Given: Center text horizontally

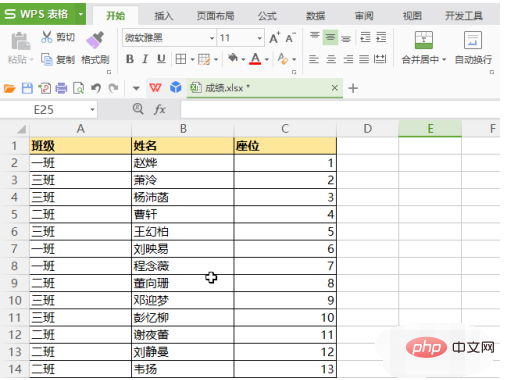Looking at the screenshot, I should [x=331, y=59].
